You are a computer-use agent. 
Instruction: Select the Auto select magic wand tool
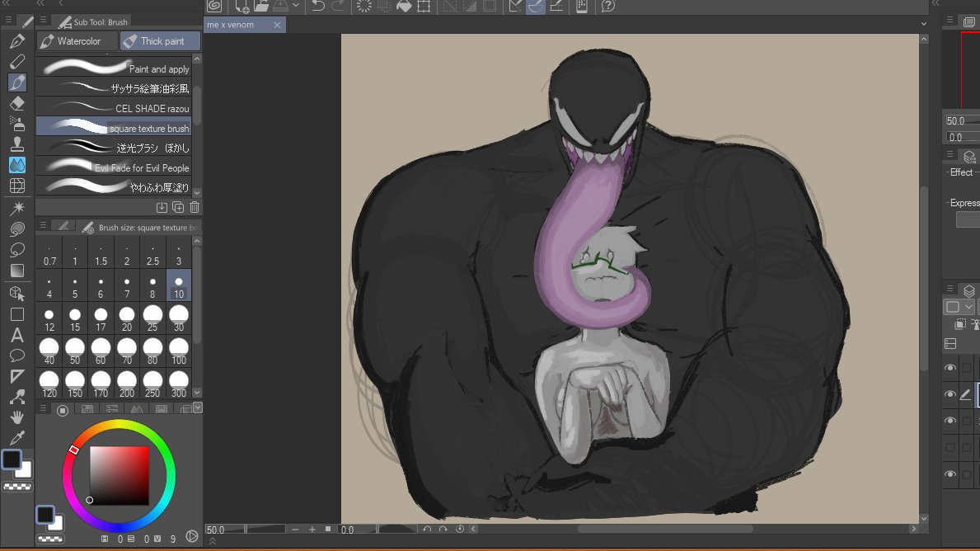point(16,208)
